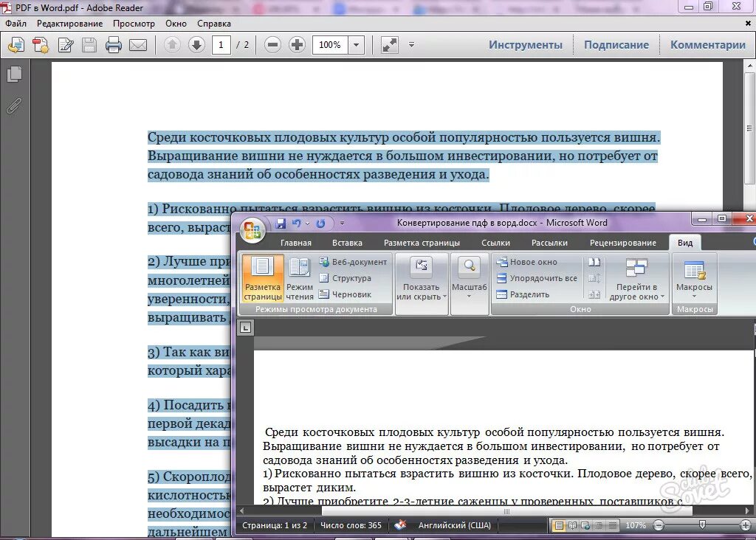Go to next page with the down arrow

[x=196, y=45]
